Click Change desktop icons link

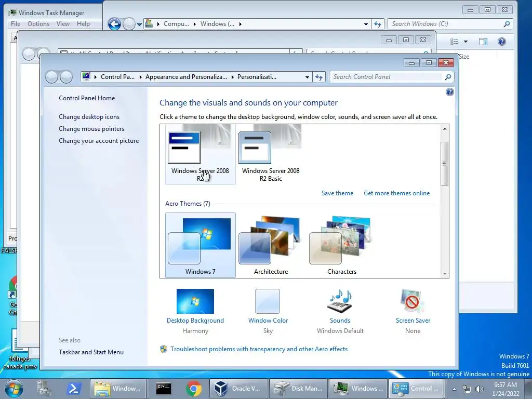click(89, 117)
